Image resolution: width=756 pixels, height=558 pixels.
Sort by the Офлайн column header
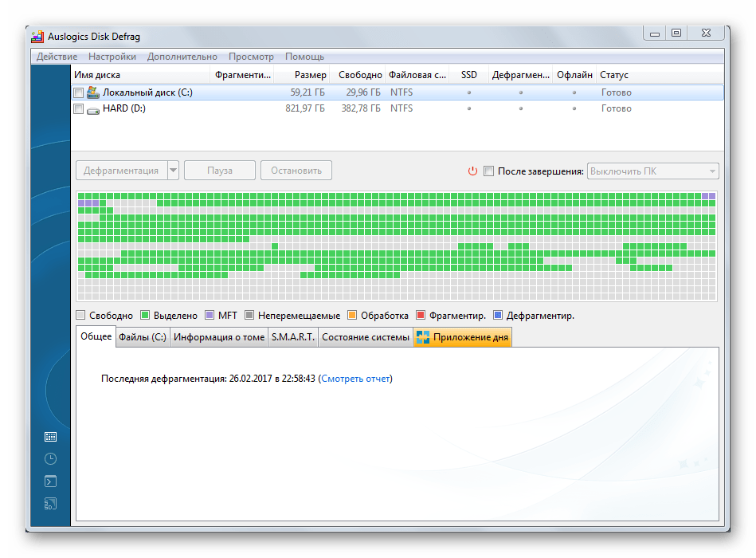point(574,75)
